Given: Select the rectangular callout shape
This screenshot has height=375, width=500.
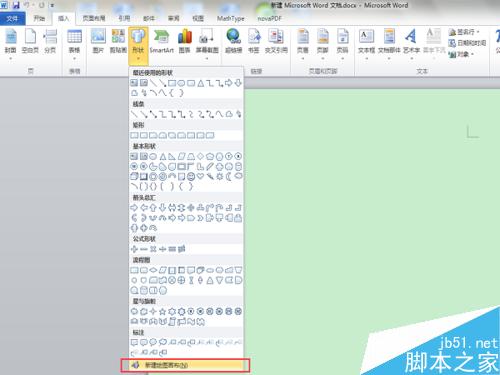Looking at the screenshot, I should click(134, 342).
